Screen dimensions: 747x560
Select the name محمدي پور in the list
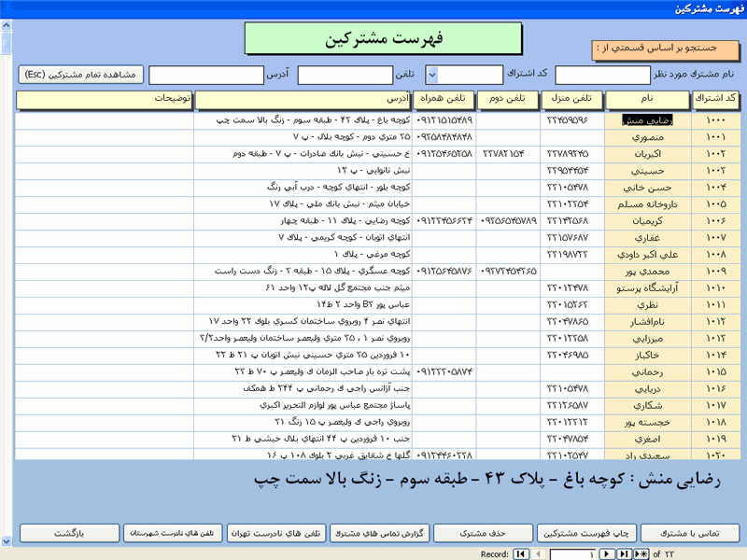point(647,272)
